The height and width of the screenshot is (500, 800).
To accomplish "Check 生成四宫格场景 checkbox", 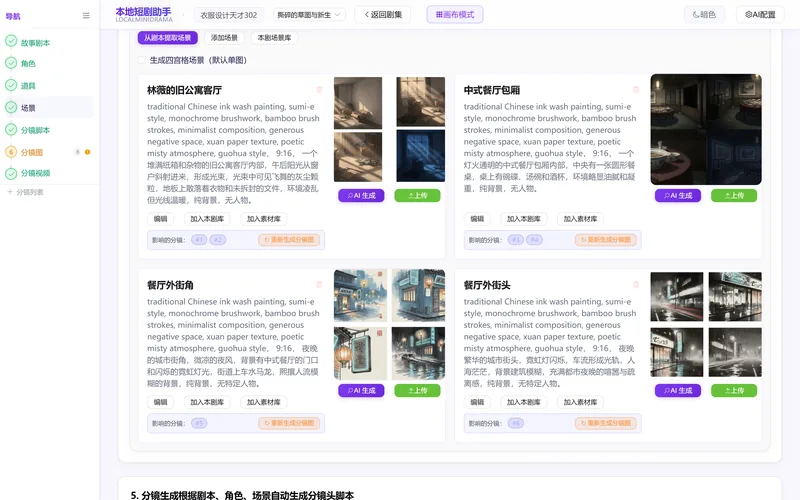I will point(141,60).
